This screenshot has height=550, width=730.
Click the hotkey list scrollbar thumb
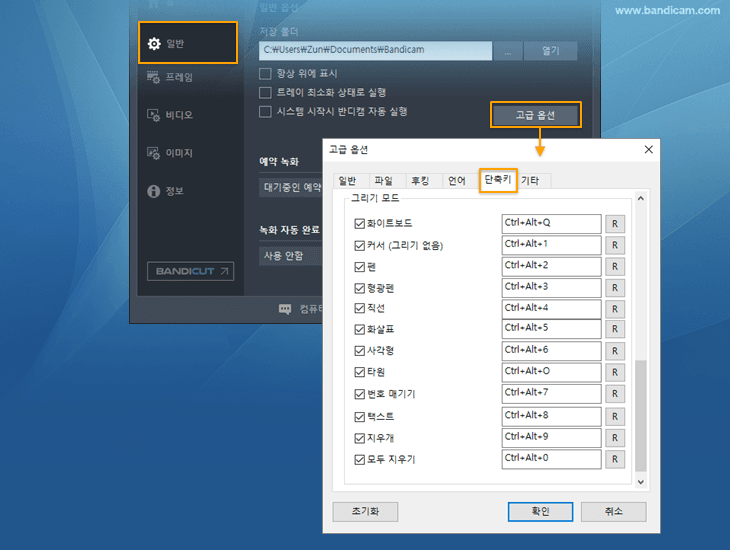pos(641,415)
